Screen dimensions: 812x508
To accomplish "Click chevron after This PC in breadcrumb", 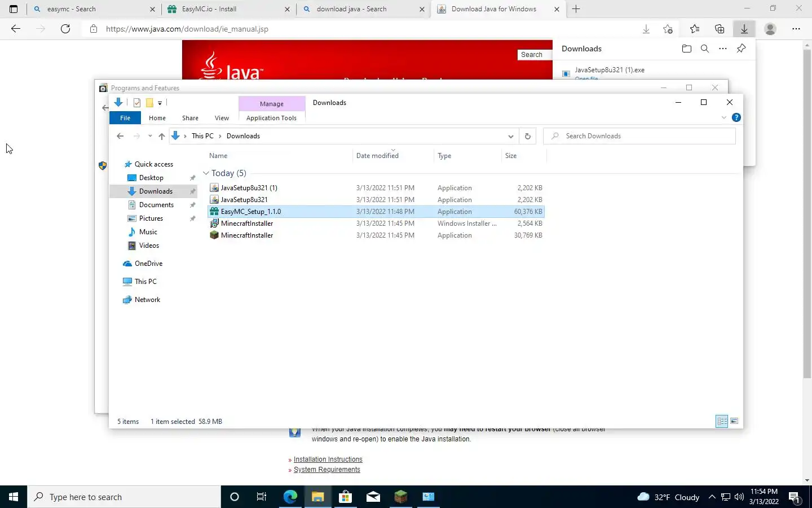I will (x=220, y=136).
